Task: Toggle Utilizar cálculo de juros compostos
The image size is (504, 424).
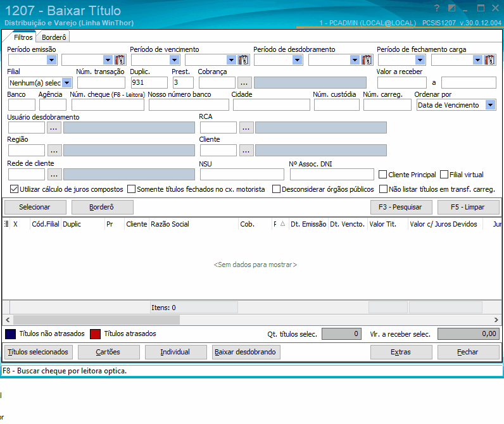Action: tap(14, 189)
